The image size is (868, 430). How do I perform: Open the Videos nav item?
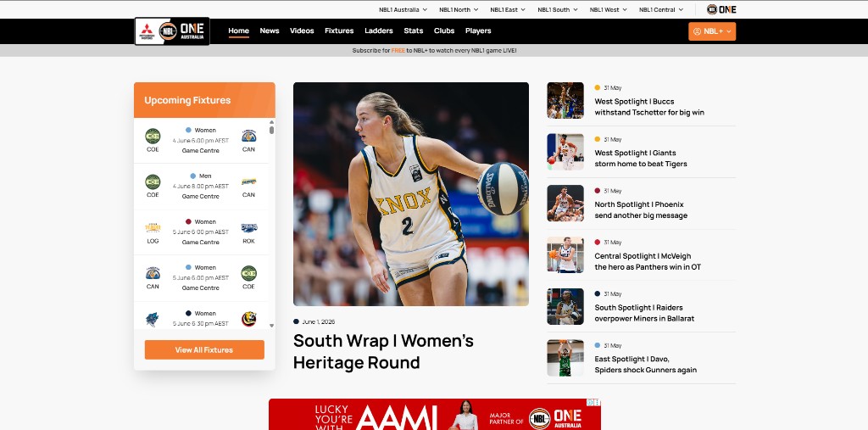coord(302,31)
